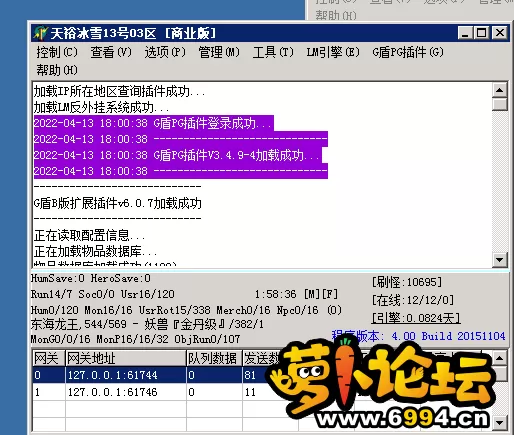Close the 天裕冰雪13号03区 window

point(500,33)
